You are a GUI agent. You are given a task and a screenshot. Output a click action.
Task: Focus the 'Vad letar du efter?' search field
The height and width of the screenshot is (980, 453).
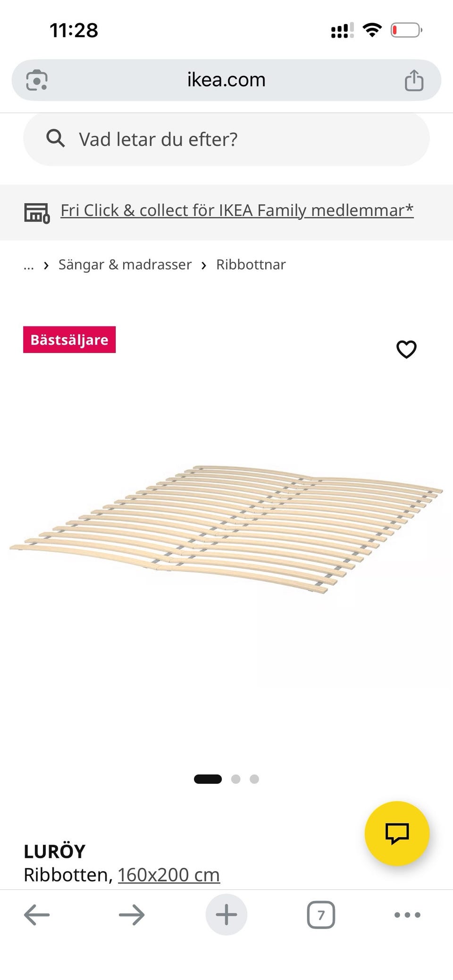[x=226, y=139]
